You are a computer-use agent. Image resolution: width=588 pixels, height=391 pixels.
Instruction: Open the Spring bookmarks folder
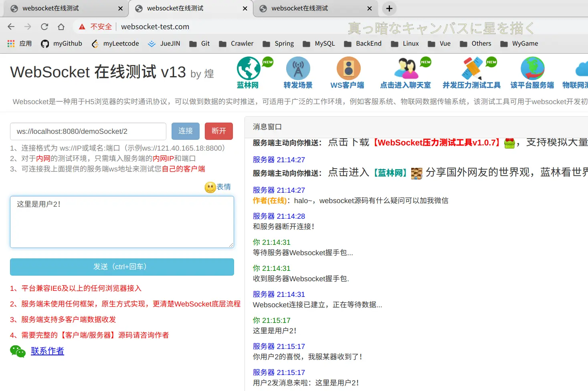coord(278,44)
